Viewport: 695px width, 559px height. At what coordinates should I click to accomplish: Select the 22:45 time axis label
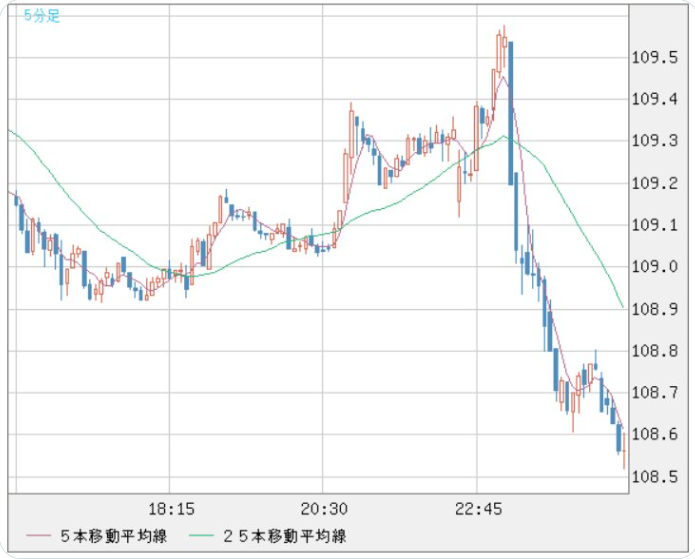point(478,508)
